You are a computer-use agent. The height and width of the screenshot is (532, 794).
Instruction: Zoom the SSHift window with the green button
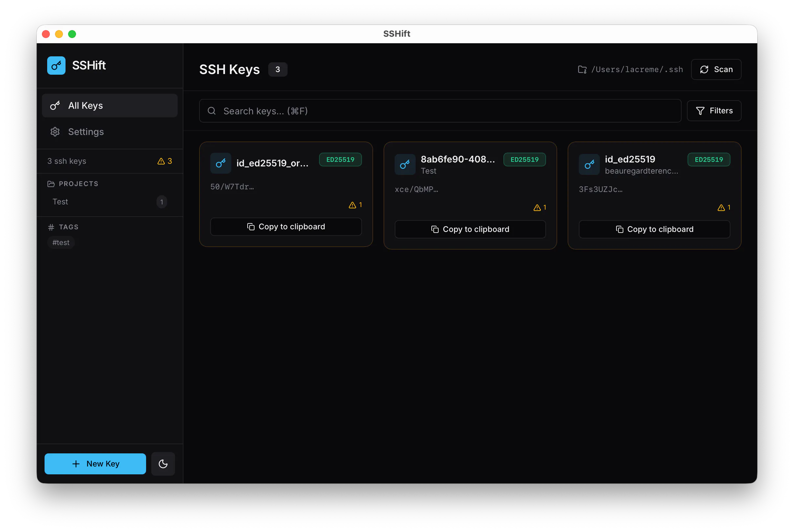72,34
